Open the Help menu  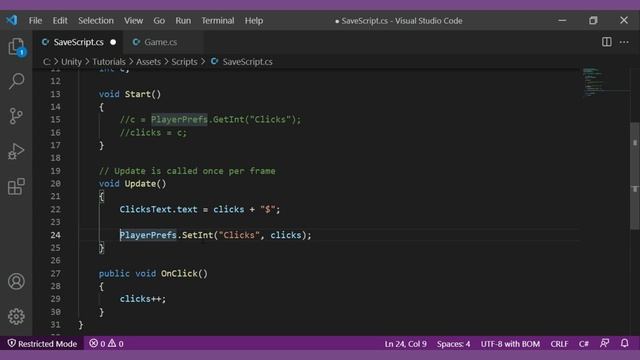pos(254,20)
